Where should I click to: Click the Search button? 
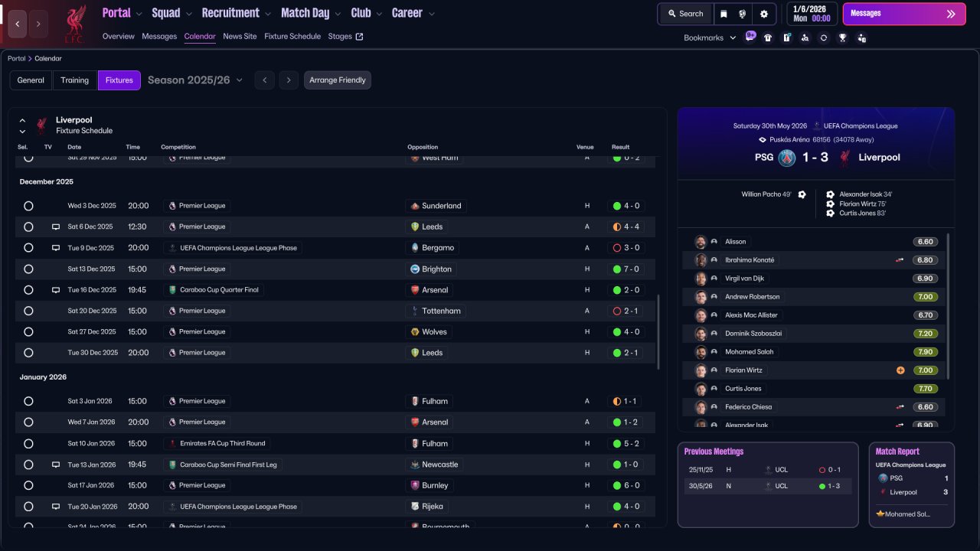click(685, 14)
